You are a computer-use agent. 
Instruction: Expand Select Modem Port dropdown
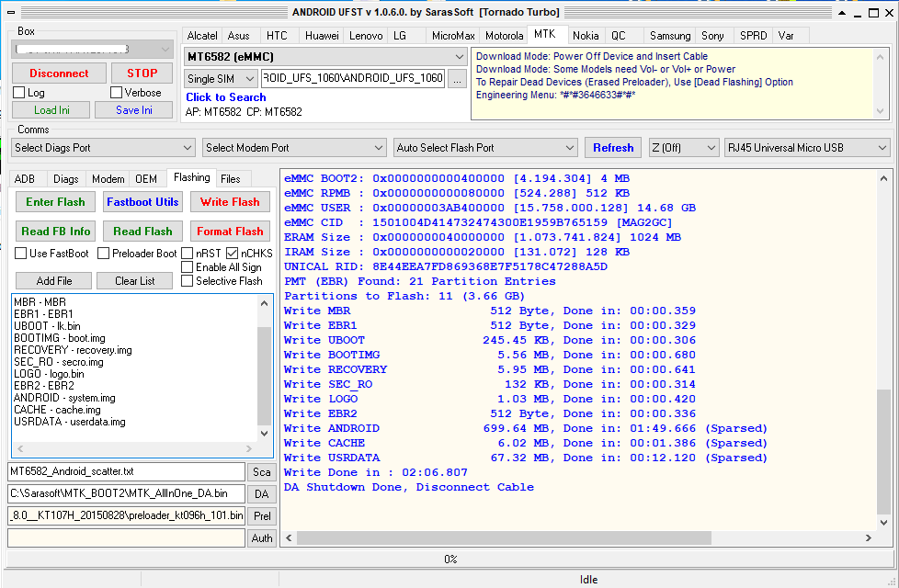(x=294, y=148)
